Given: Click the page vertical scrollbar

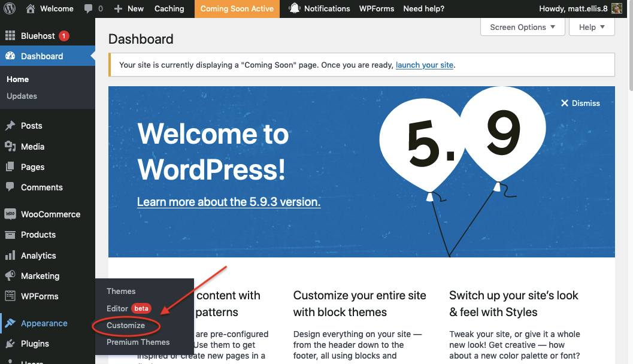Looking at the screenshot, I should [631, 44].
